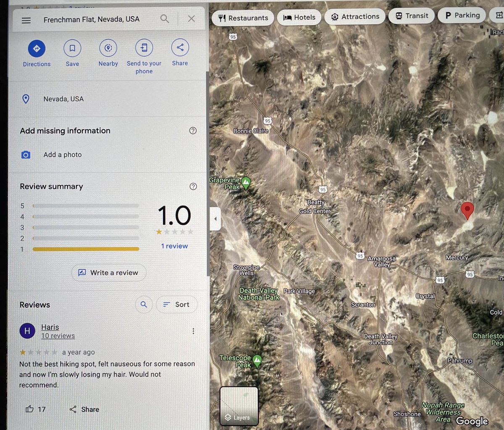Save Frenchman Flat with bookmark icon
504x430 pixels.
click(x=72, y=48)
